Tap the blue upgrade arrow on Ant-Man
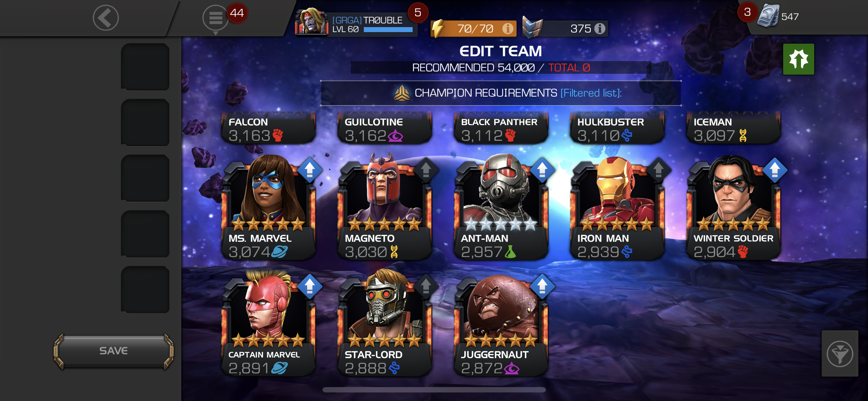Viewport: 868px width, 401px height. point(542,170)
